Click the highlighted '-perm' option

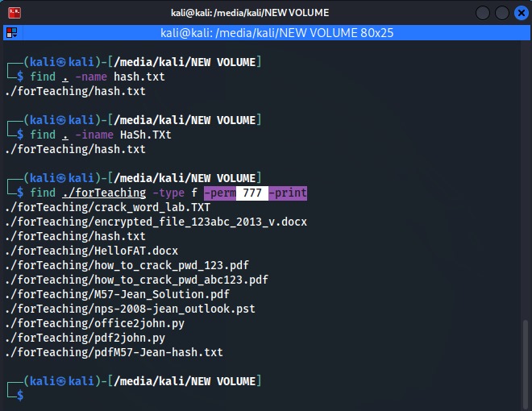tap(220, 193)
